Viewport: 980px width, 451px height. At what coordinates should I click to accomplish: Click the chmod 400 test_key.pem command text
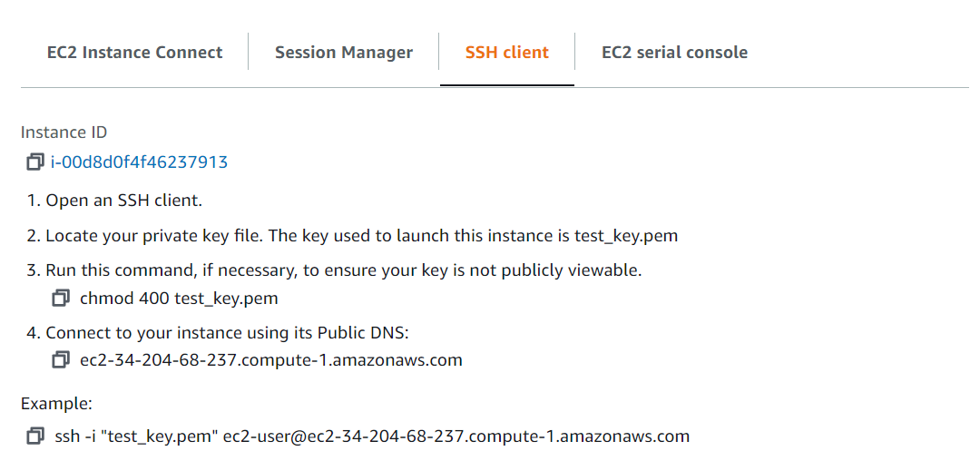coord(179,298)
